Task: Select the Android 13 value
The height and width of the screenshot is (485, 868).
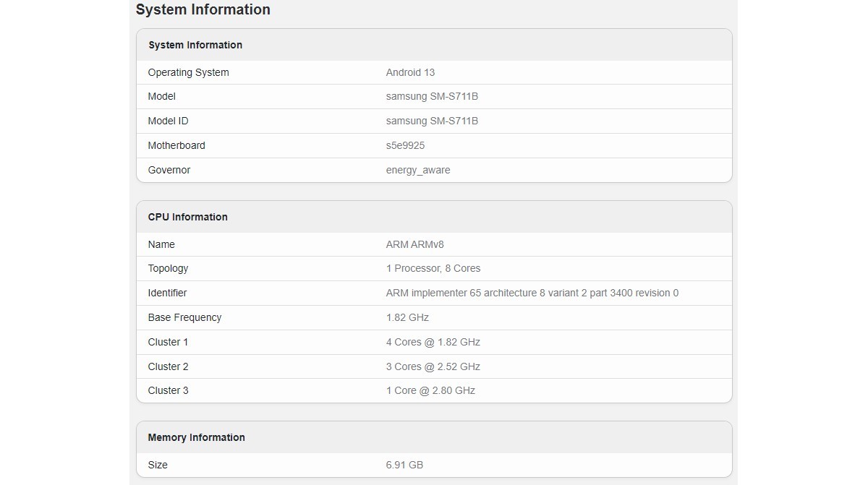Action: [410, 72]
